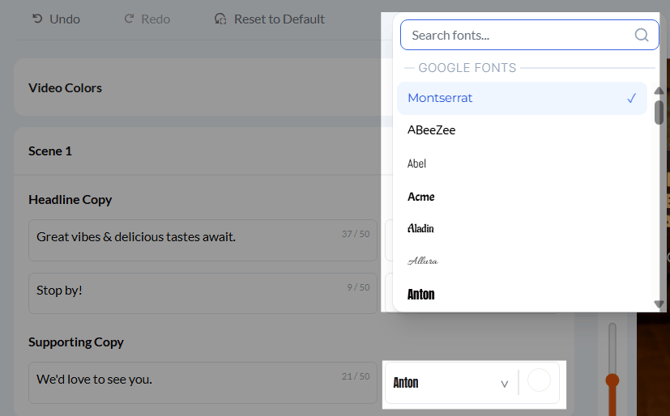Image resolution: width=670 pixels, height=416 pixels.
Task: Select the Aladin font entry
Action: tap(421, 229)
